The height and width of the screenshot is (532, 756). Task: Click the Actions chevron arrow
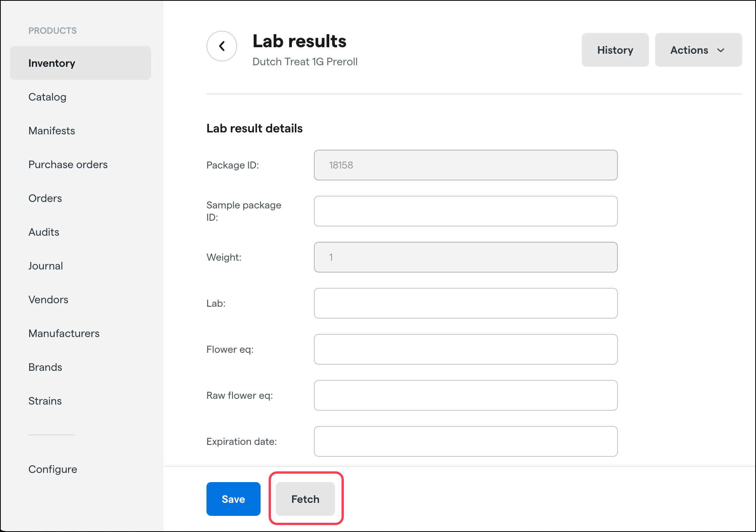pyautogui.click(x=721, y=50)
